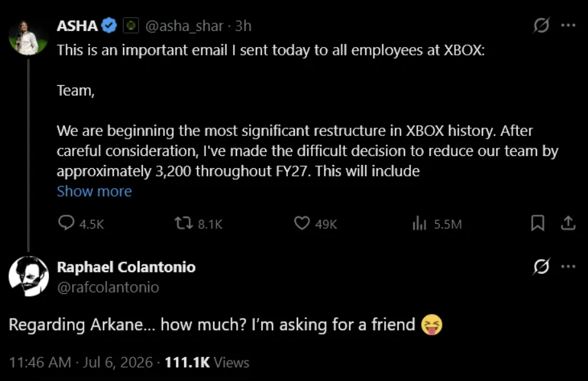This screenshot has height=381, width=588.
Task: Bookmark ASHA's XBOX email post
Action: pyautogui.click(x=538, y=223)
